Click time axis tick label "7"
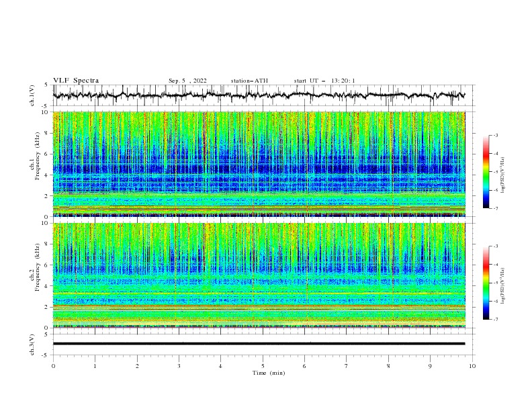 tap(347, 366)
